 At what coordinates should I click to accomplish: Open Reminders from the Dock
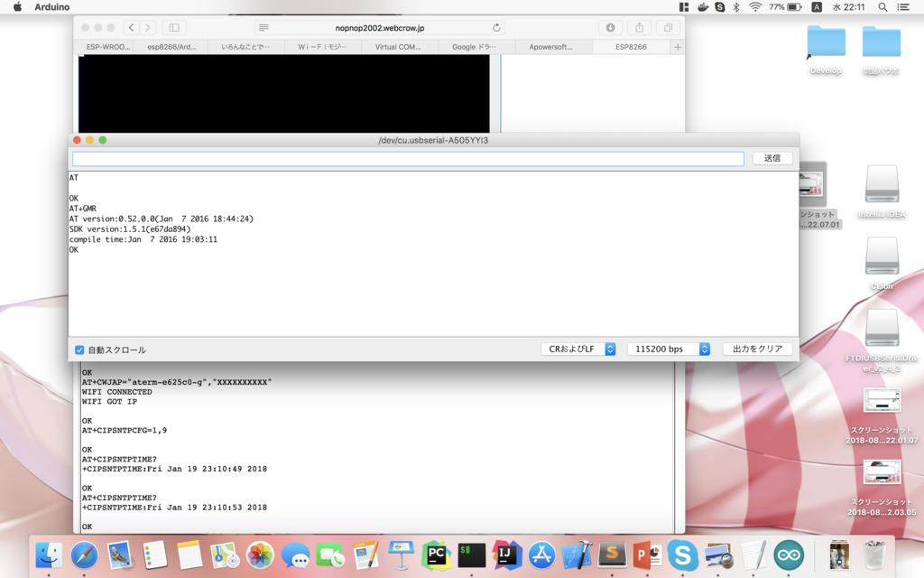tap(155, 555)
